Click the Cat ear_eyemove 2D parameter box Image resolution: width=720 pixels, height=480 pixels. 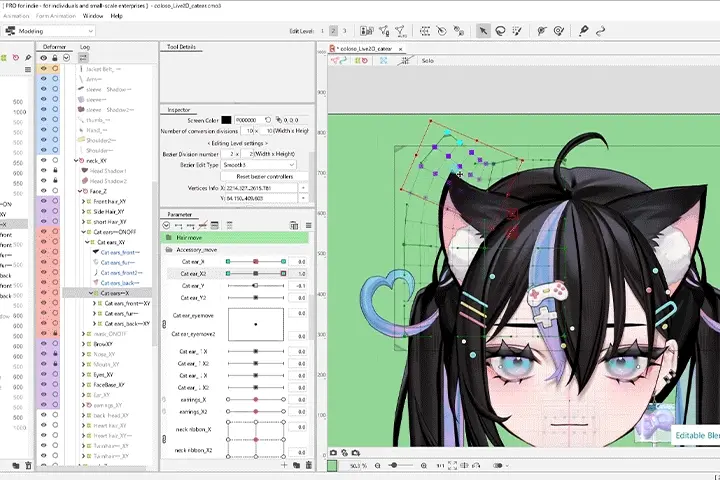[256, 324]
